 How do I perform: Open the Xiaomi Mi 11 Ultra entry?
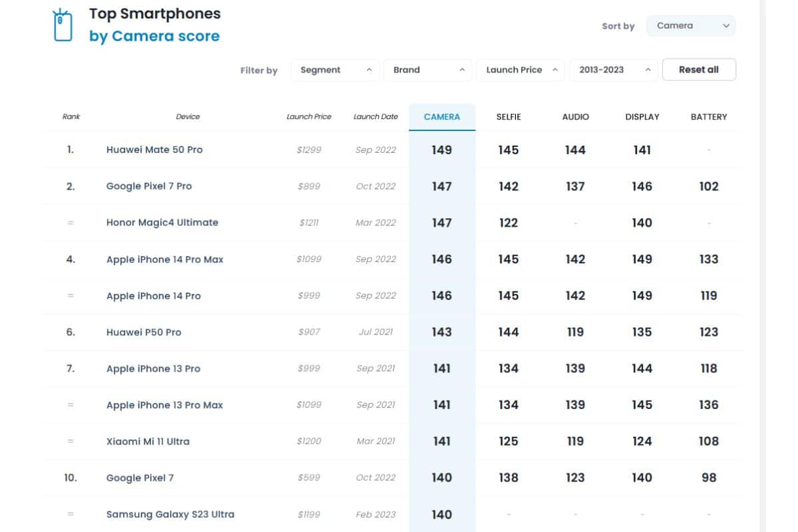click(148, 442)
